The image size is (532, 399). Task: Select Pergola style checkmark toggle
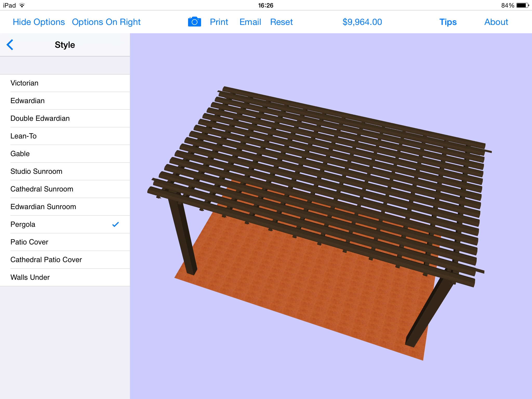pyautogui.click(x=116, y=224)
